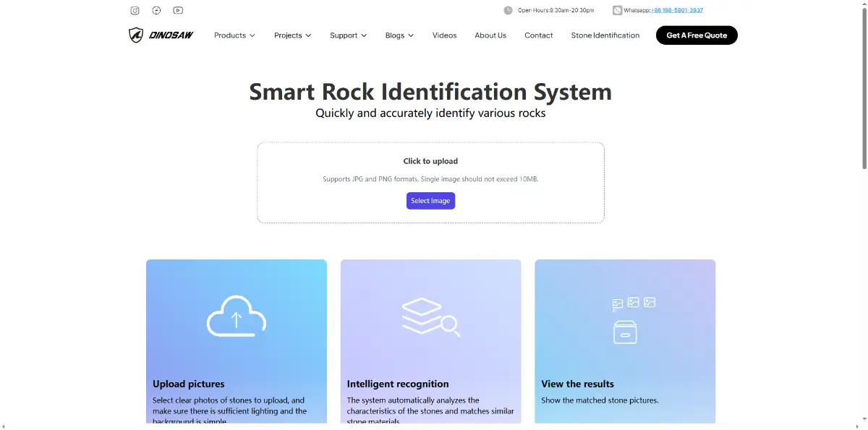868x430 pixels.
Task: Navigate to Stone Identification
Action: 605,35
